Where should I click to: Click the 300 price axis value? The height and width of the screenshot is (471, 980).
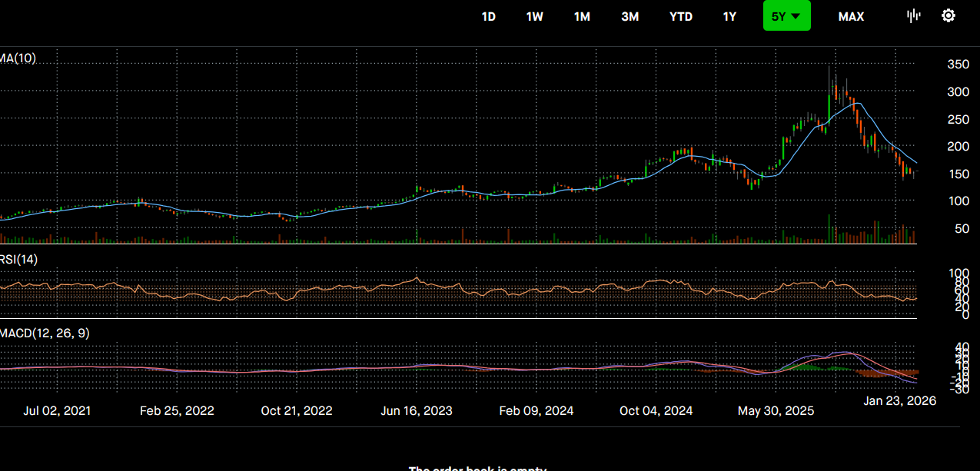[958, 92]
